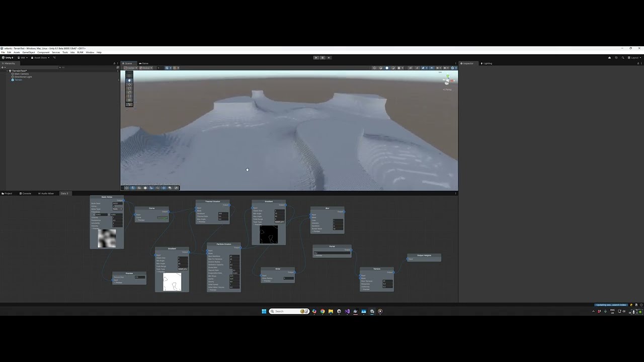This screenshot has height=362, width=644.
Task: Click the Basic Noise preview thumbnail
Action: [107, 238]
